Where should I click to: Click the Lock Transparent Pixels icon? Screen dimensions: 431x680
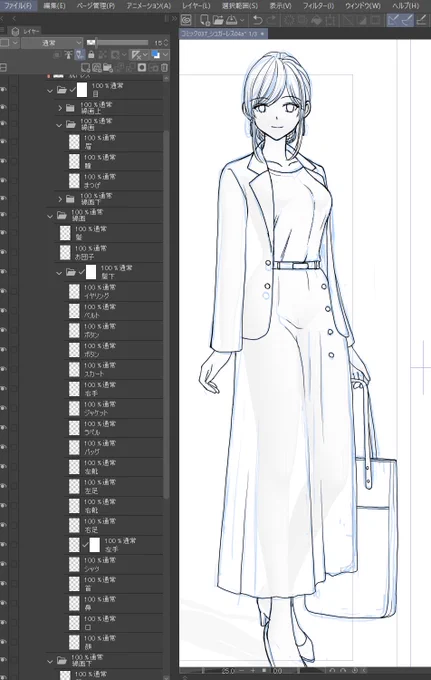[102, 55]
